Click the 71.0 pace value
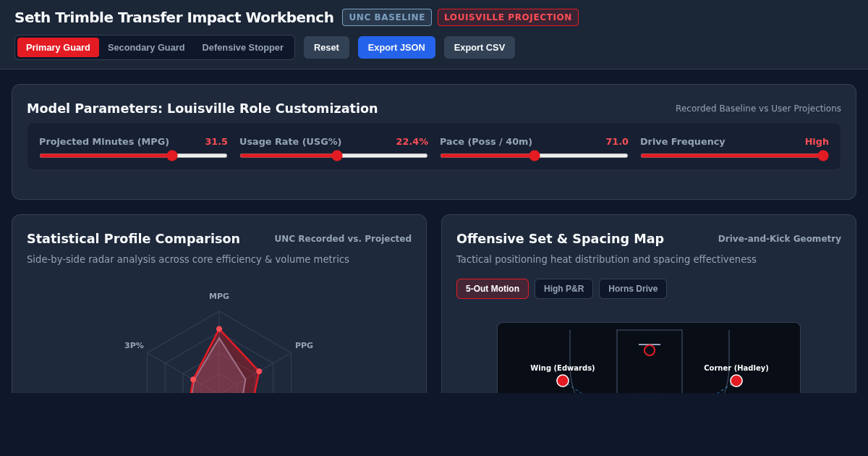Screen dimensions: 868x456 coord(617,142)
